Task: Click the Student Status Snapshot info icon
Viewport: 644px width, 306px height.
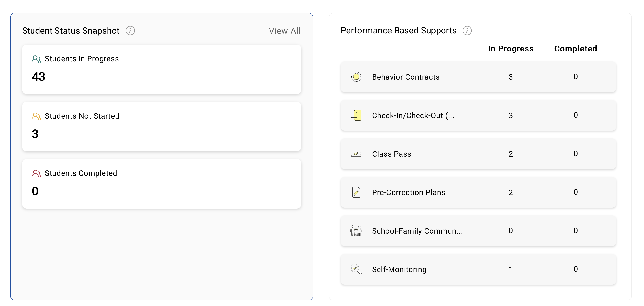Action: pyautogui.click(x=130, y=31)
